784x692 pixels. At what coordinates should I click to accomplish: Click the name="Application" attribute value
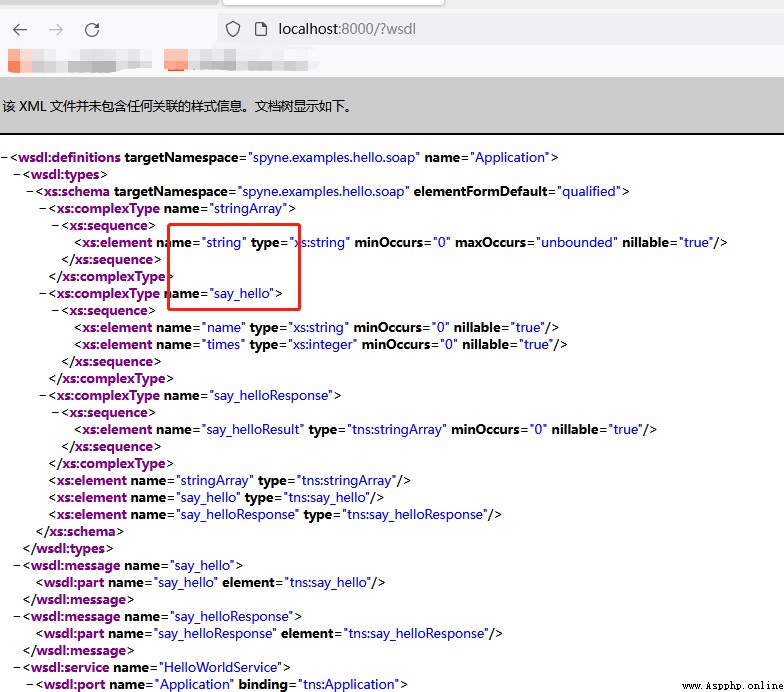[x=510, y=158]
